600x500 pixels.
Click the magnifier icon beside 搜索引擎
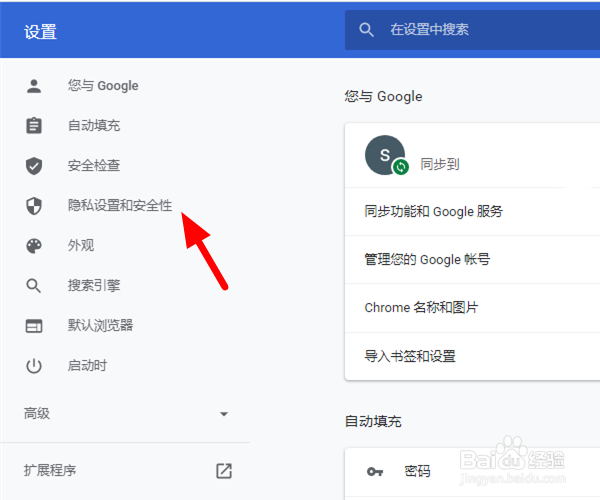[34, 286]
